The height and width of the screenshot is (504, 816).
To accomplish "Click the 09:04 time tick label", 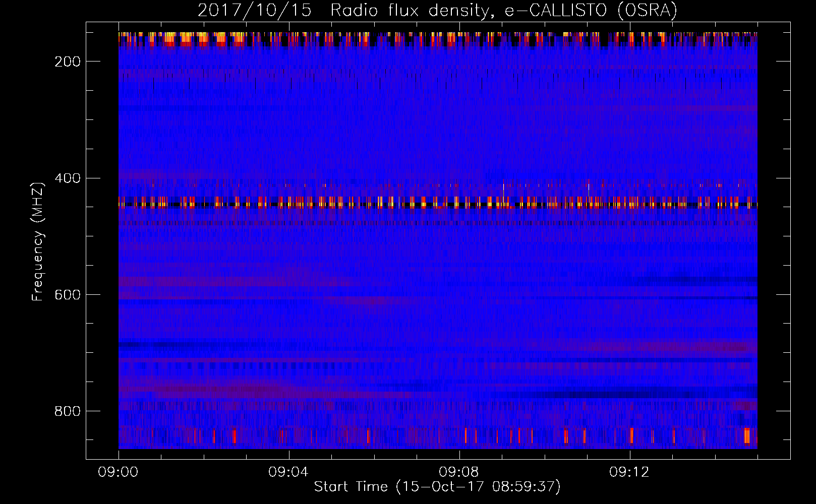I will [x=289, y=472].
